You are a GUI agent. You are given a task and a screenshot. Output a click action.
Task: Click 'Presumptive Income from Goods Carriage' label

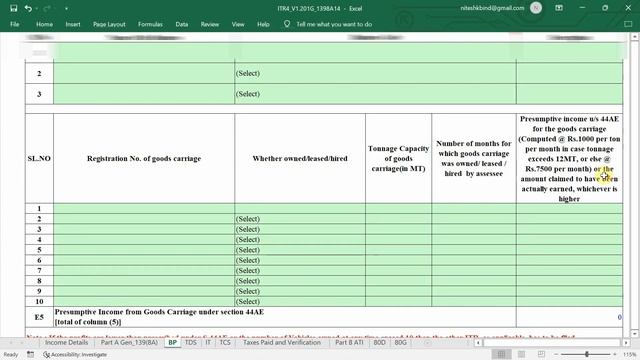[159, 312]
